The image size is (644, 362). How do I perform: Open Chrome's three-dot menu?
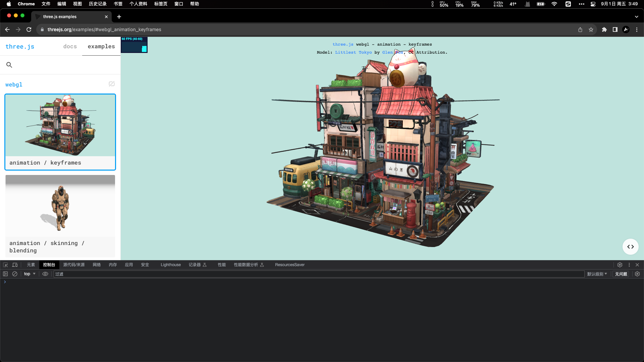(x=637, y=29)
